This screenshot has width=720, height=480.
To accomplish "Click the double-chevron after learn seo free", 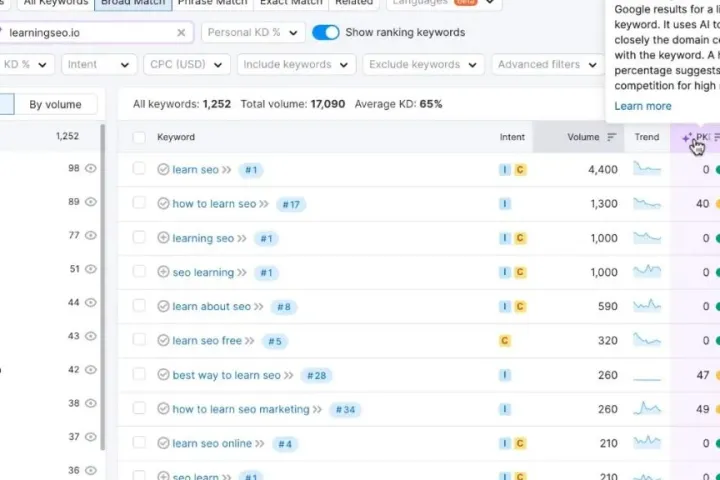I will (249, 341).
